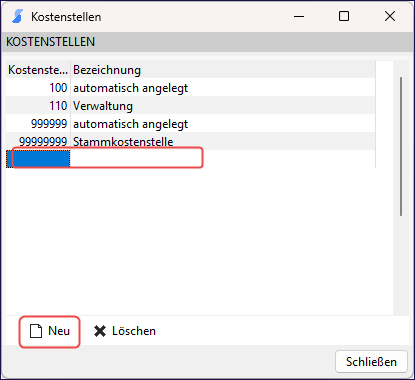This screenshot has width=415, height=380.
Task: Select the Verwaltung row description
Action: [103, 106]
